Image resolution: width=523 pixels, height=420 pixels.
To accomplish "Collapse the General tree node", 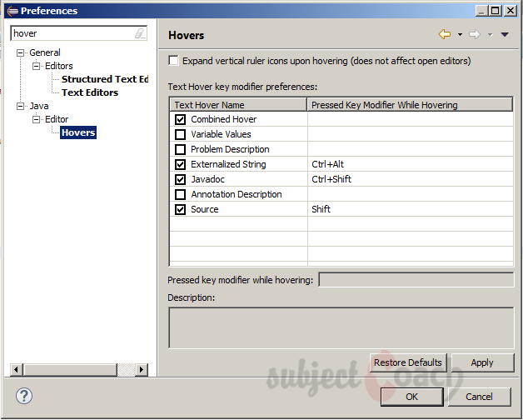I will pos(21,52).
